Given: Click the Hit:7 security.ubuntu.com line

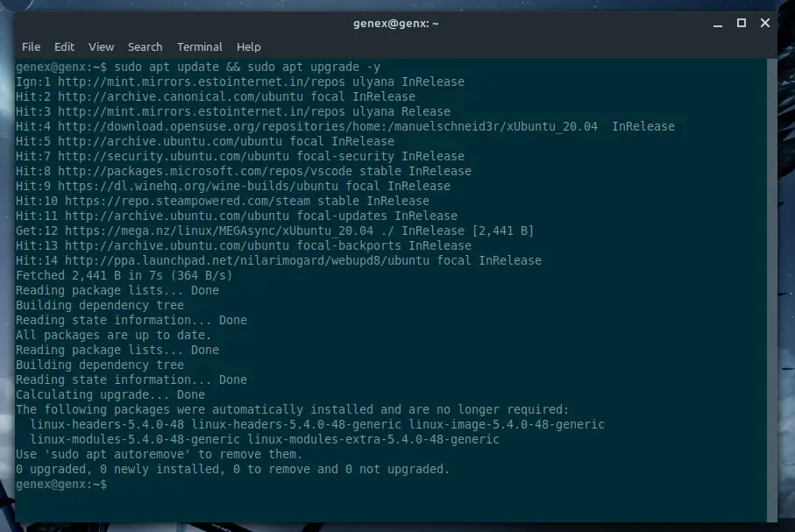Looking at the screenshot, I should point(240,156).
